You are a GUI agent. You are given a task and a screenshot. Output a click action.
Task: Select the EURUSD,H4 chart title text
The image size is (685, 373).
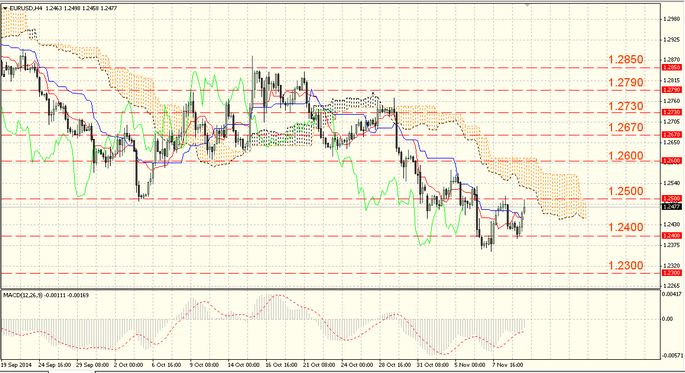[25, 8]
